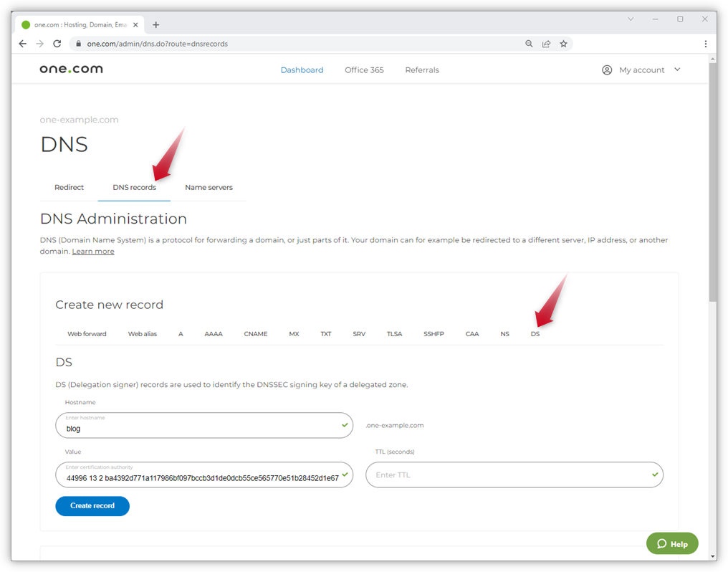Open the share icon in the address bar
Image resolution: width=728 pixels, height=572 pixels.
tap(547, 44)
